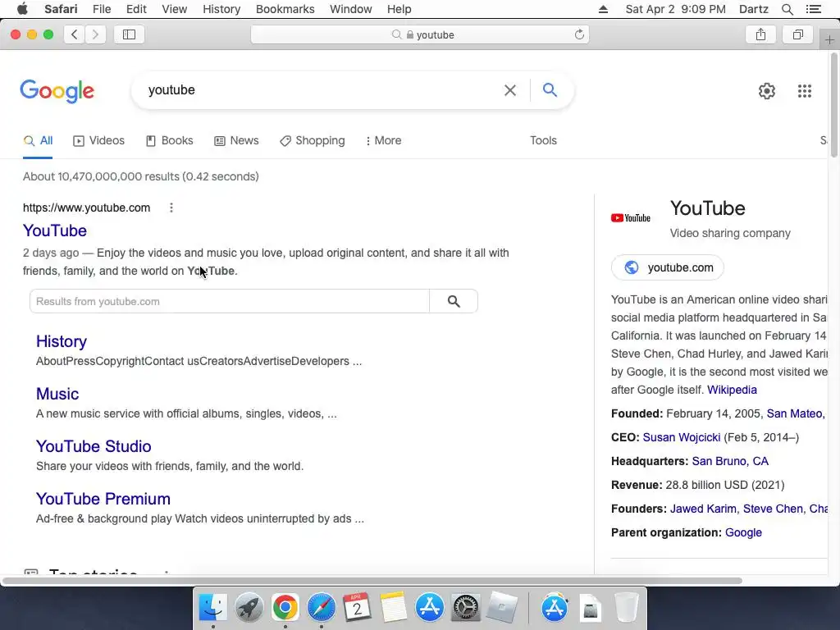Open System Preferences in the Dock

[466, 608]
